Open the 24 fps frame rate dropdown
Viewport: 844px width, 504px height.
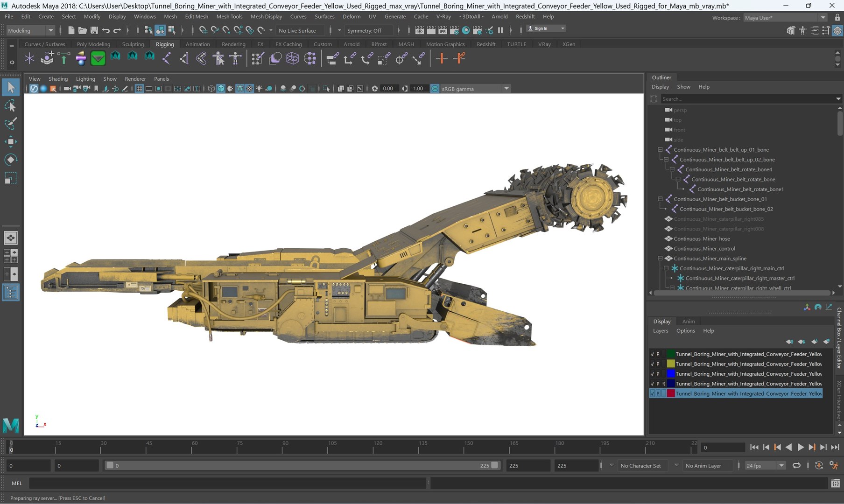[765, 466]
